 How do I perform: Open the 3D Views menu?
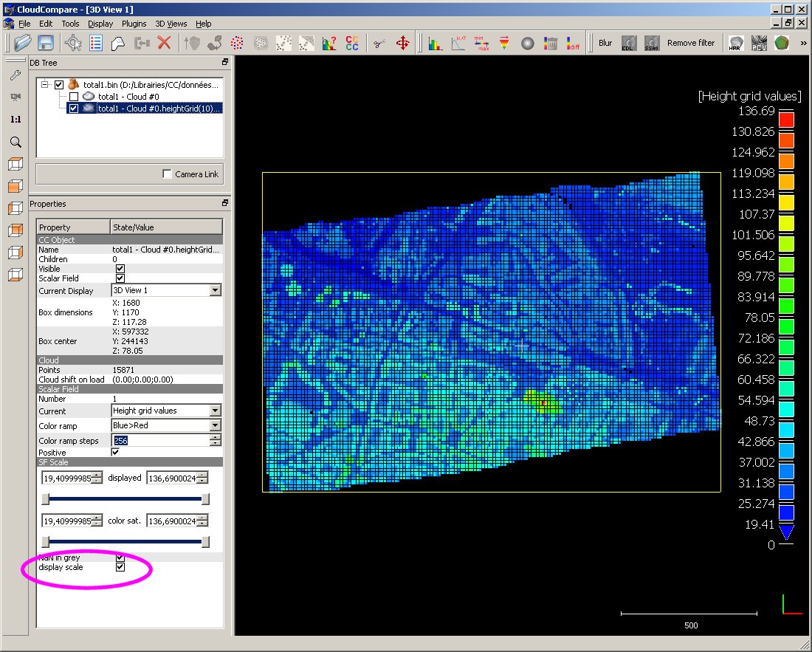coord(171,24)
